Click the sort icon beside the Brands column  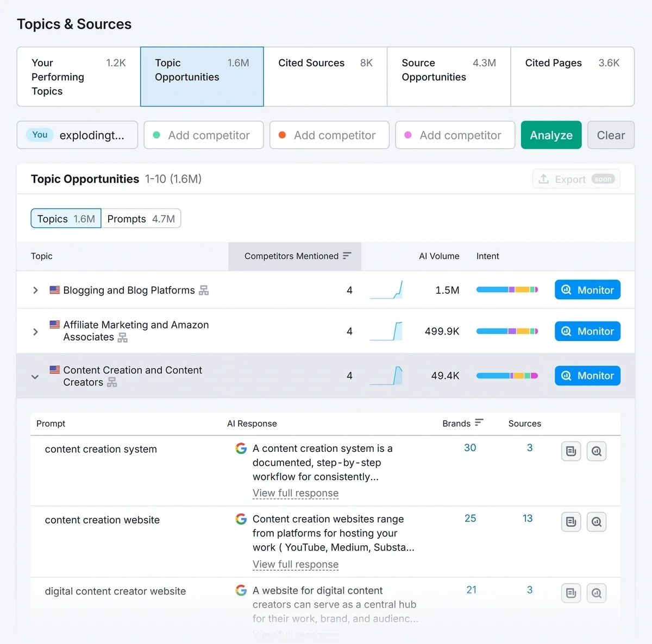click(479, 423)
